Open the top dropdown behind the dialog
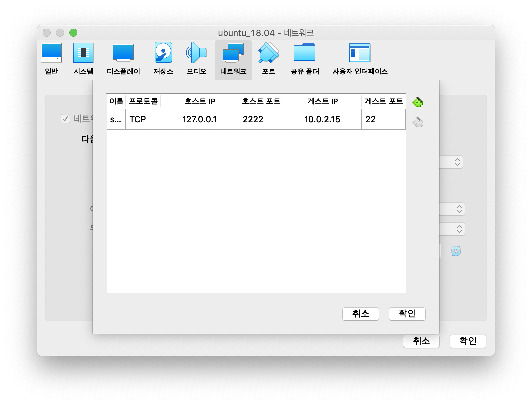 point(451,162)
